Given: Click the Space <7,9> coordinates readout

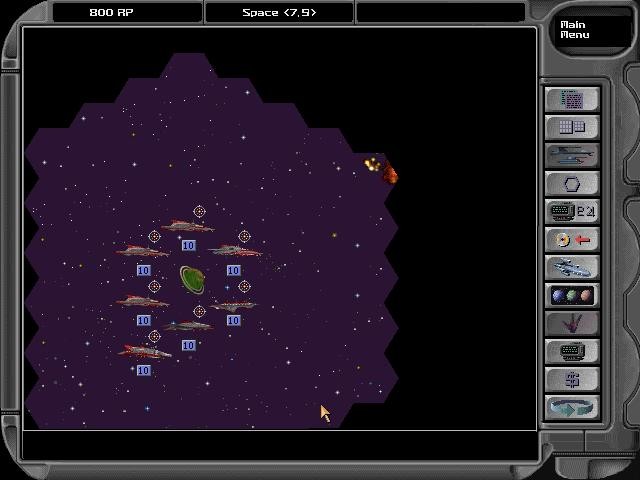Looking at the screenshot, I should tap(279, 12).
